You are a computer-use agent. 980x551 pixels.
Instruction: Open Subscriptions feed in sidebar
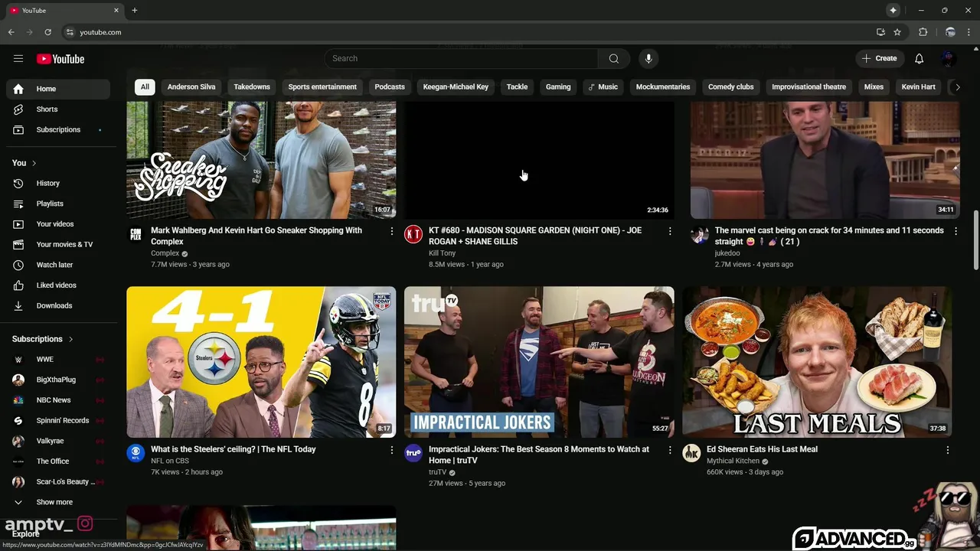(x=58, y=130)
